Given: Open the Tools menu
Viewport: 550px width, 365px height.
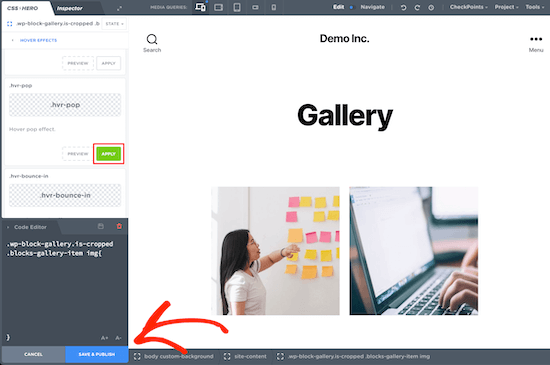Looking at the screenshot, I should 535,7.
